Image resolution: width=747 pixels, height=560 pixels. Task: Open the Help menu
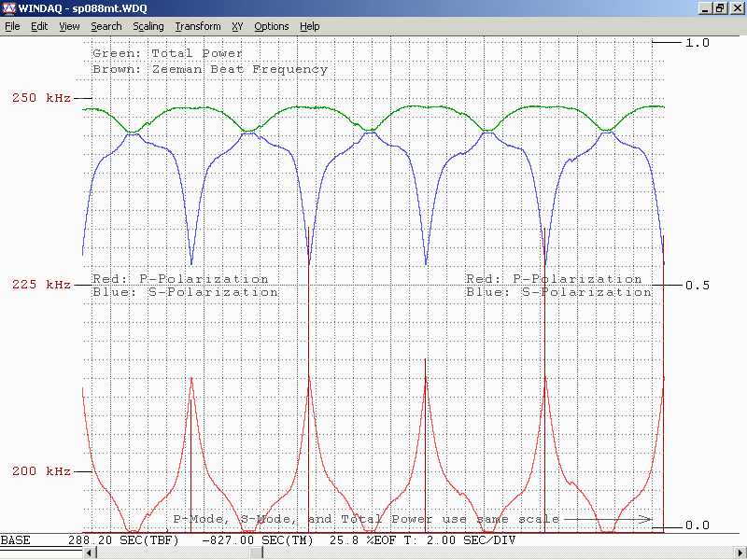click(x=310, y=26)
